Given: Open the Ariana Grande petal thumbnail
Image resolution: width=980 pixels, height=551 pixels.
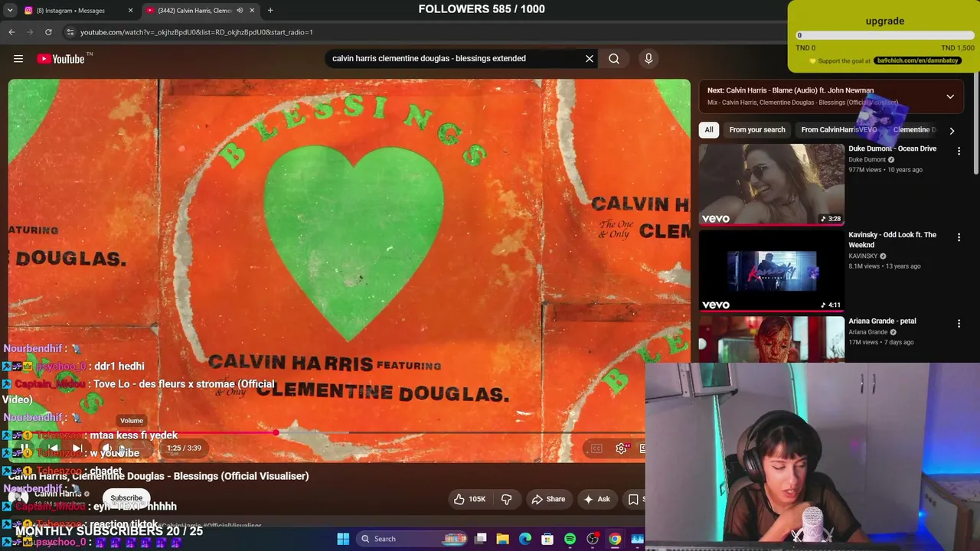Looking at the screenshot, I should coord(772,340).
